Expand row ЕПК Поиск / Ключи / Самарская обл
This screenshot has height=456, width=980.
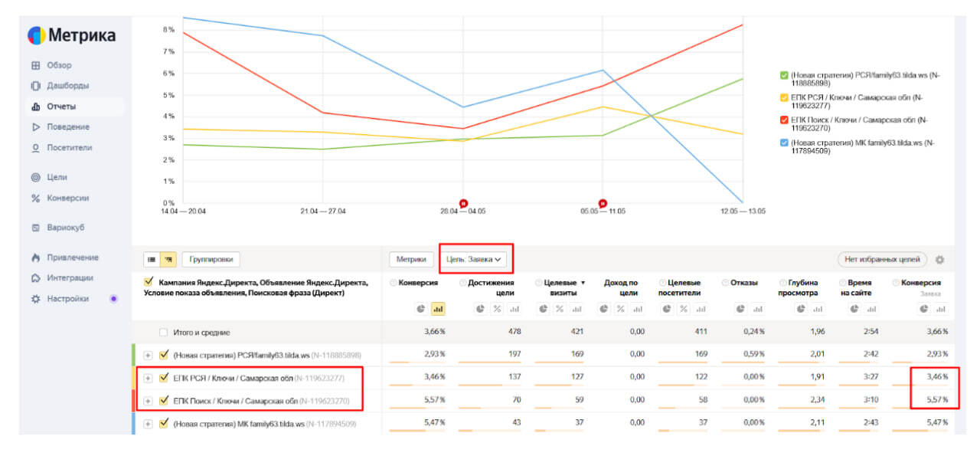148,402
